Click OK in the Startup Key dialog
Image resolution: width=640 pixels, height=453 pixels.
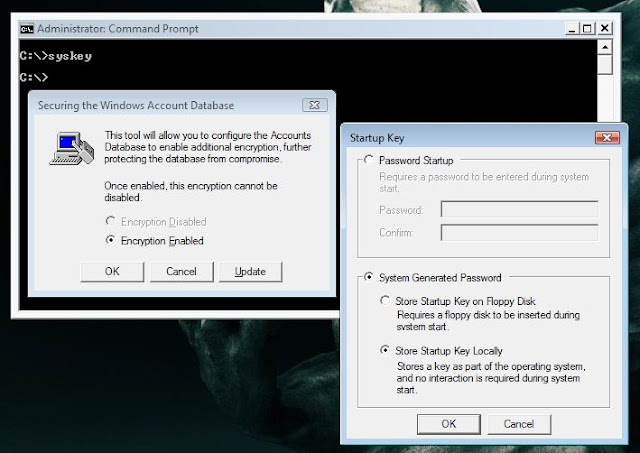tap(449, 424)
